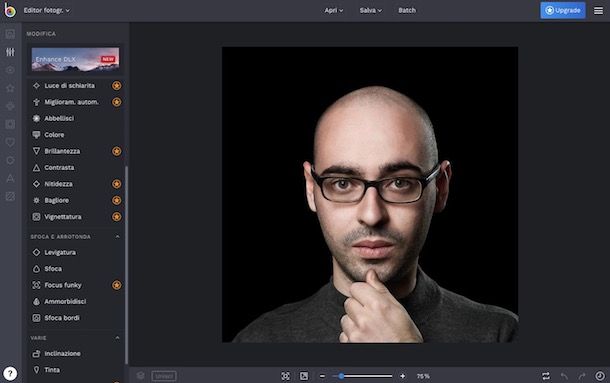Open the Sfoca tool
This screenshot has height=383, width=610.
(x=76, y=269)
